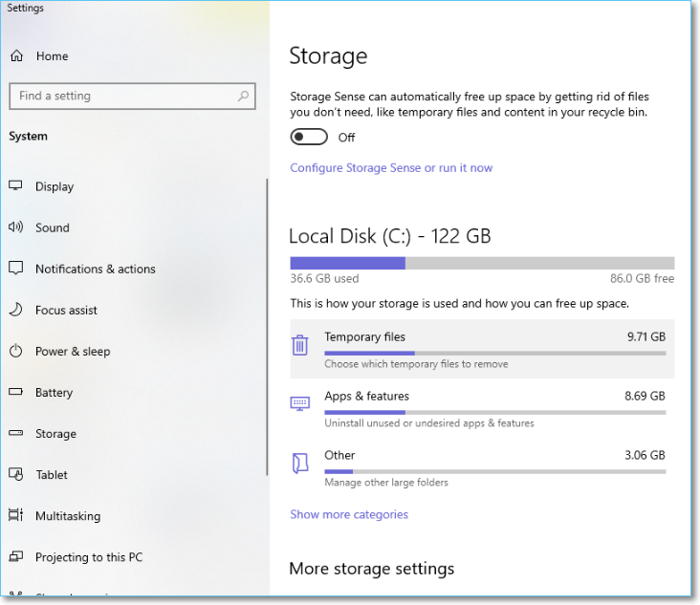The image size is (700, 605).
Task: Click the Sound speaker icon
Action: click(16, 227)
